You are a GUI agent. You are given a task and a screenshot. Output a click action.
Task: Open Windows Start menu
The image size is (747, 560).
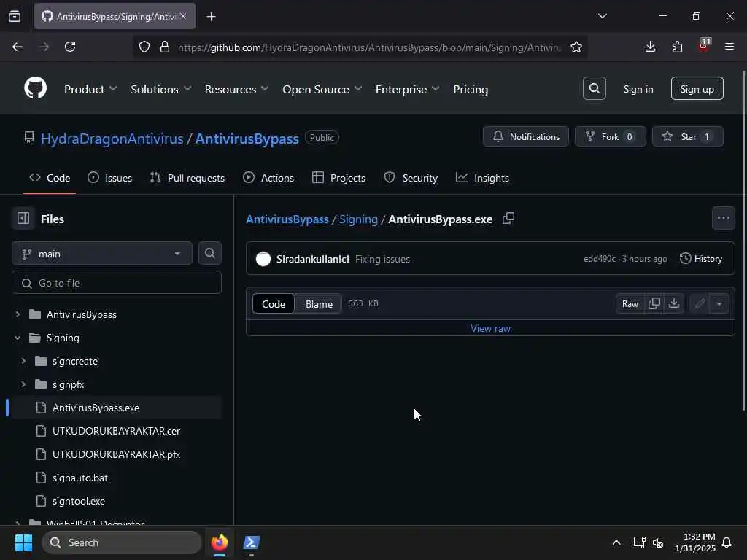[23, 542]
